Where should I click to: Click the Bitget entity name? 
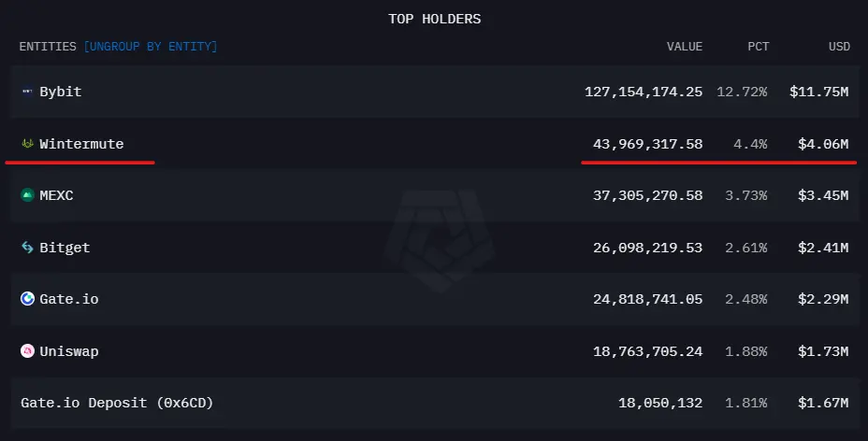[x=65, y=248]
